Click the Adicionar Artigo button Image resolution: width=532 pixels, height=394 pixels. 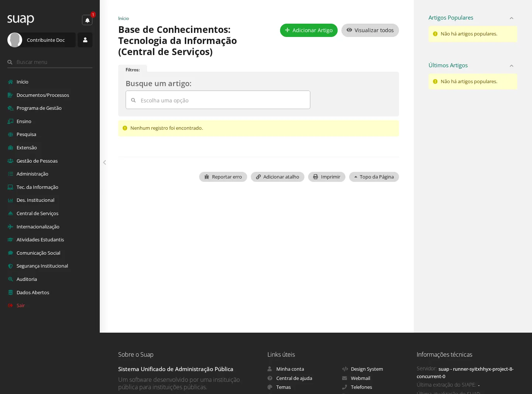click(x=309, y=30)
